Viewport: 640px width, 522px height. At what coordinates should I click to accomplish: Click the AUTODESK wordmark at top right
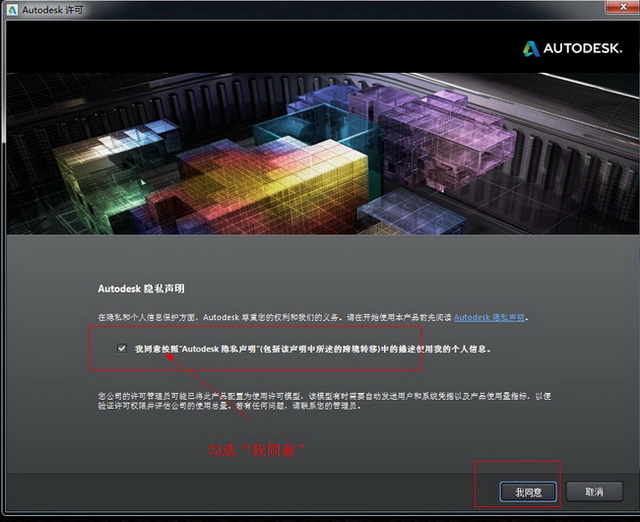tap(582, 48)
